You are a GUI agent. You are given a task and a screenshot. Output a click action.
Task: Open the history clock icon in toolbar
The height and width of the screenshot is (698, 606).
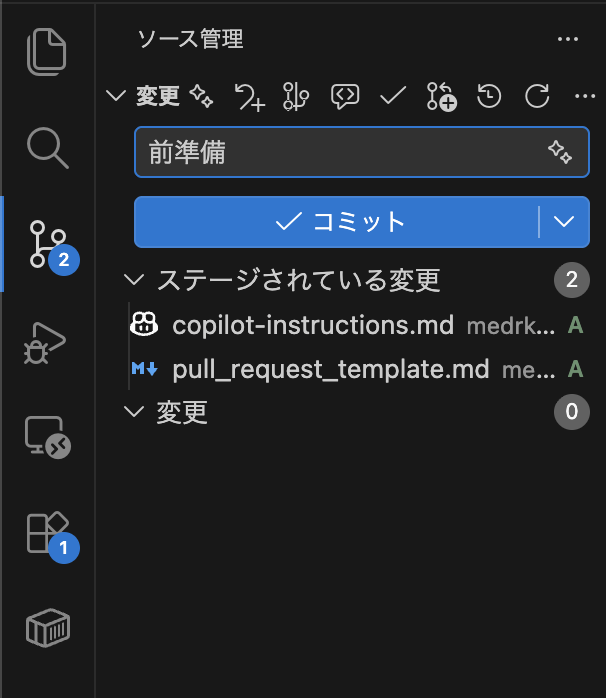point(489,96)
